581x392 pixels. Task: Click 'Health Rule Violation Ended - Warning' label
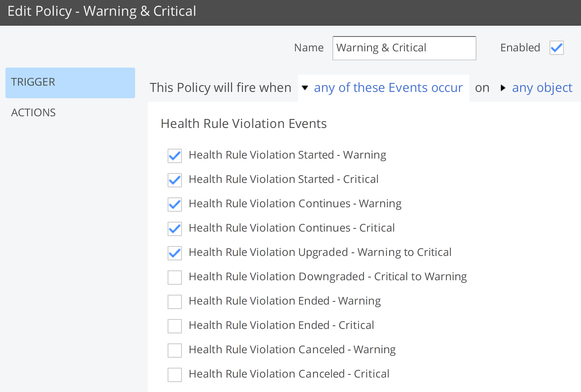(x=285, y=301)
